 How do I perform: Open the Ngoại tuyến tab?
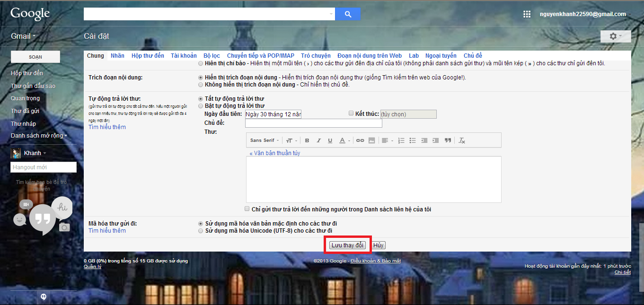pyautogui.click(x=441, y=56)
